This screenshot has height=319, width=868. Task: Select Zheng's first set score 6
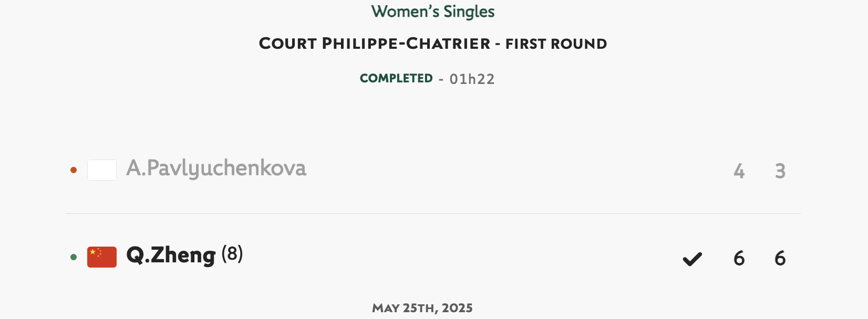pyautogui.click(x=739, y=258)
